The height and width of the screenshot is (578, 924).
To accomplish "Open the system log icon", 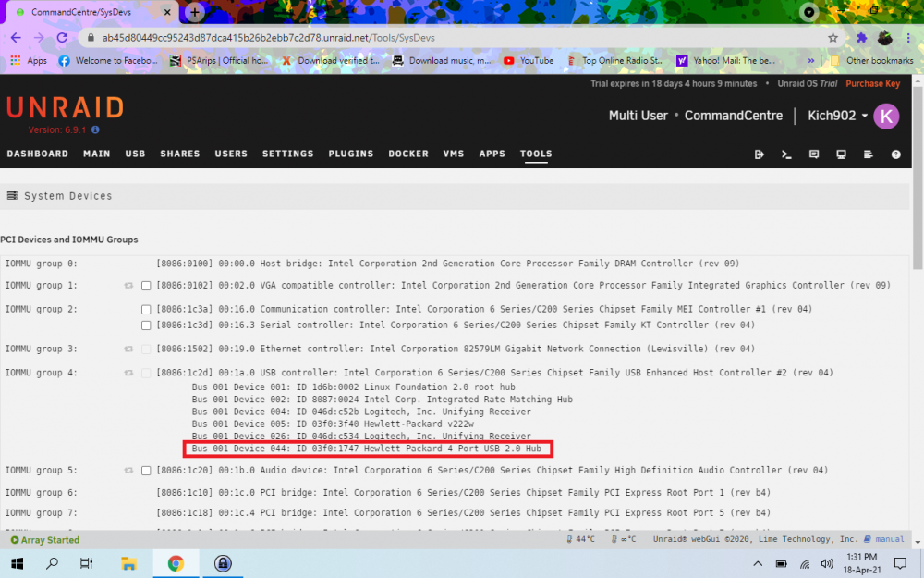I will coord(868,154).
